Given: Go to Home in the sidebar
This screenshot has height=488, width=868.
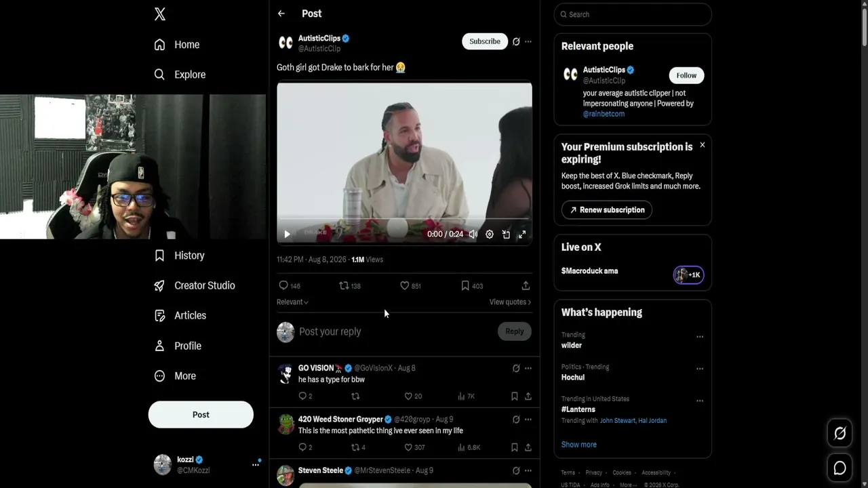Looking at the screenshot, I should pos(177,45).
